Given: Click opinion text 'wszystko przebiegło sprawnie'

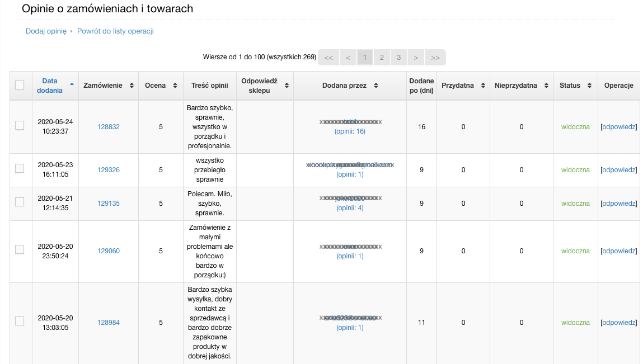Looking at the screenshot, I should point(209,170).
